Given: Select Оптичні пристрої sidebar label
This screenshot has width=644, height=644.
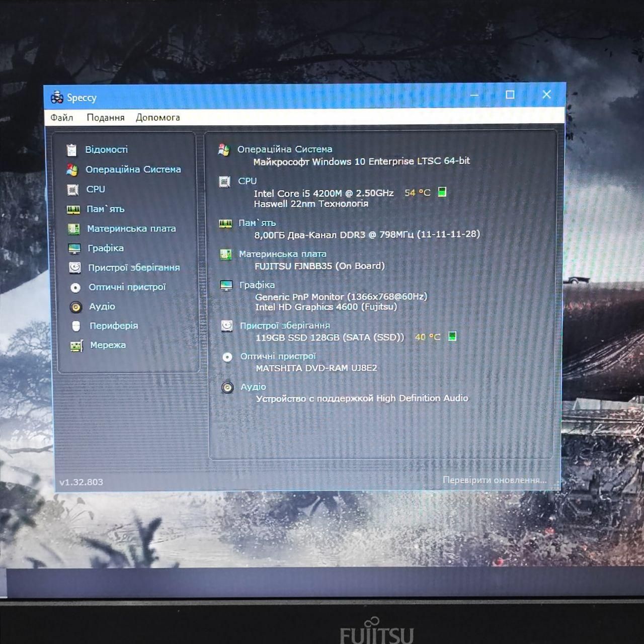Looking at the screenshot, I should point(127,287).
